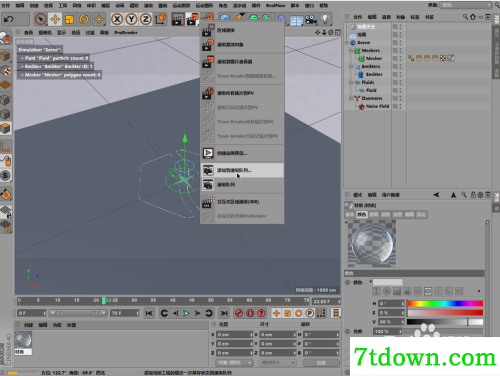The height and width of the screenshot is (376, 500).
Task: Toggle the Z axis lock
Action: click(146, 19)
